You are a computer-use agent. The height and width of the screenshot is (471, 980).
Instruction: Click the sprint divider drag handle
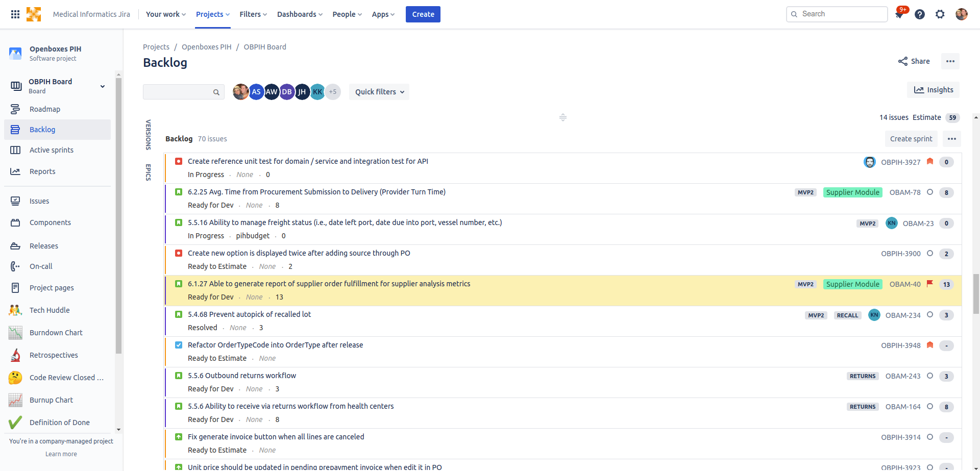563,117
